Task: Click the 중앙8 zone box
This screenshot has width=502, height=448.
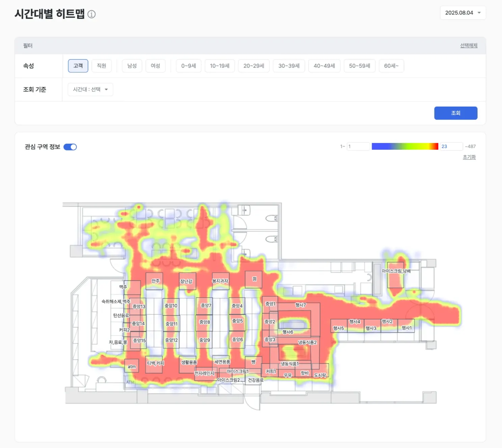Action: pyautogui.click(x=204, y=323)
